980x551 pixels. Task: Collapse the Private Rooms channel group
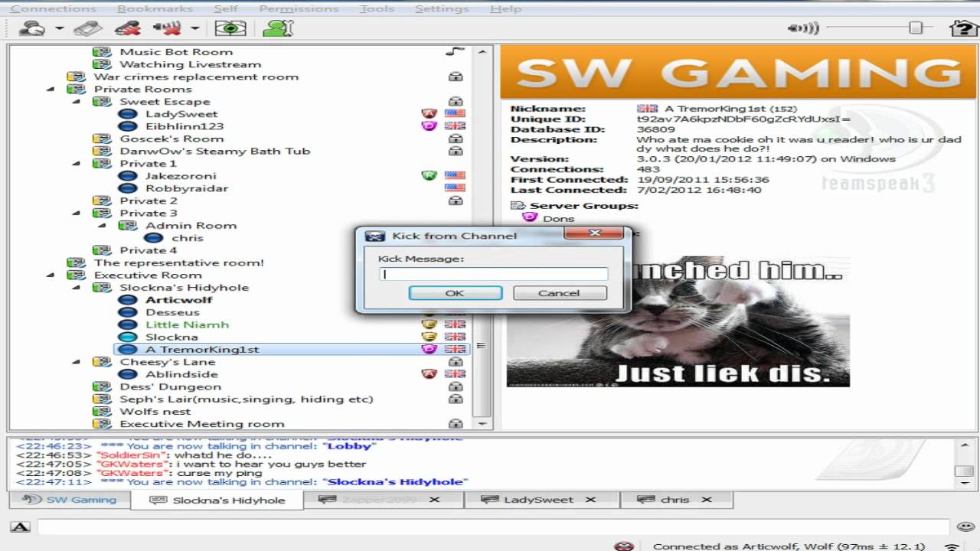(51, 90)
